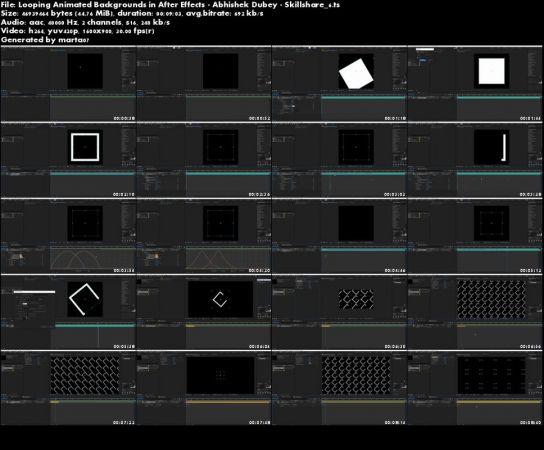Select the thumbnail with the large tilted open square
This screenshot has height=450, width=544.
(x=68, y=312)
